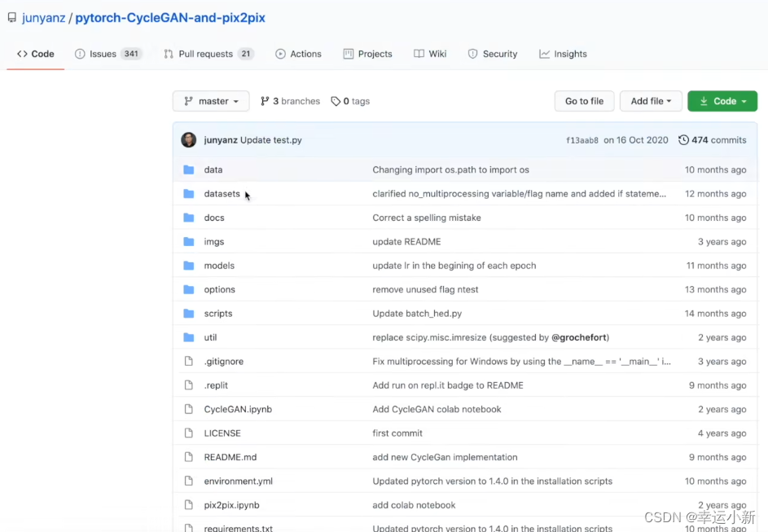
Task: Open the options folder name
Action: pyautogui.click(x=219, y=289)
